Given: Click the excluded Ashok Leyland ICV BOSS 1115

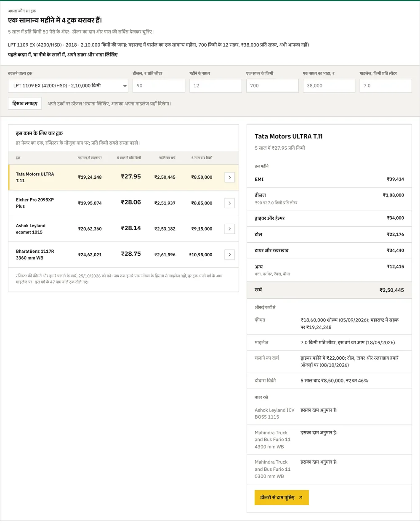Looking at the screenshot, I should click(x=274, y=414).
